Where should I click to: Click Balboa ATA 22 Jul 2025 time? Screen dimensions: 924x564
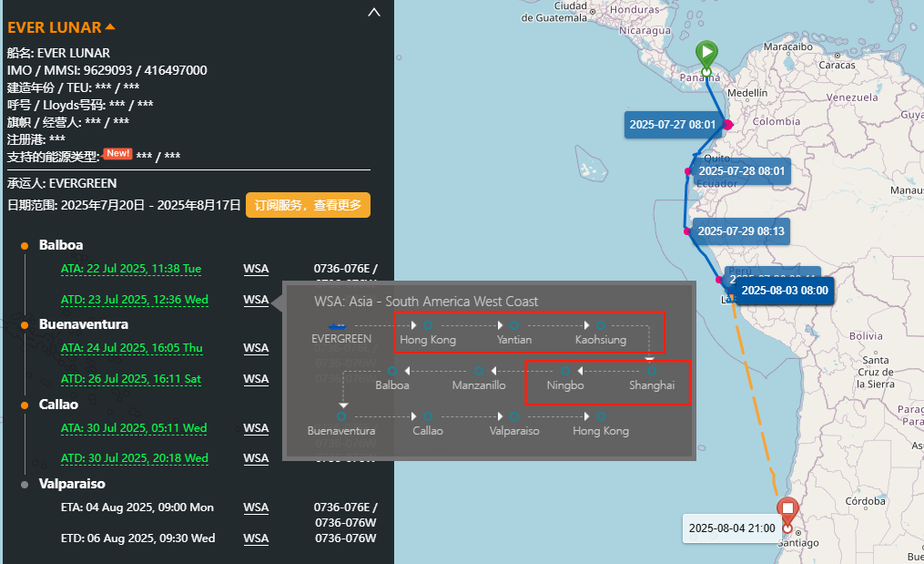pos(131,269)
